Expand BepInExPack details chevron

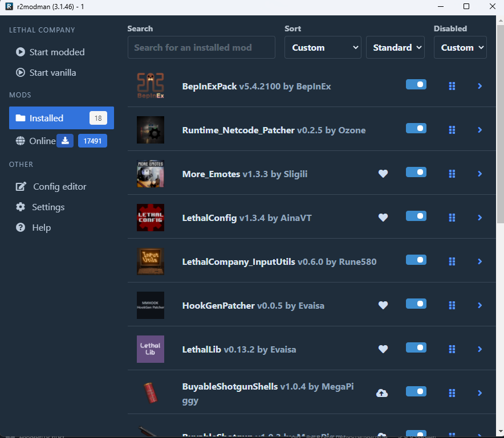point(480,86)
